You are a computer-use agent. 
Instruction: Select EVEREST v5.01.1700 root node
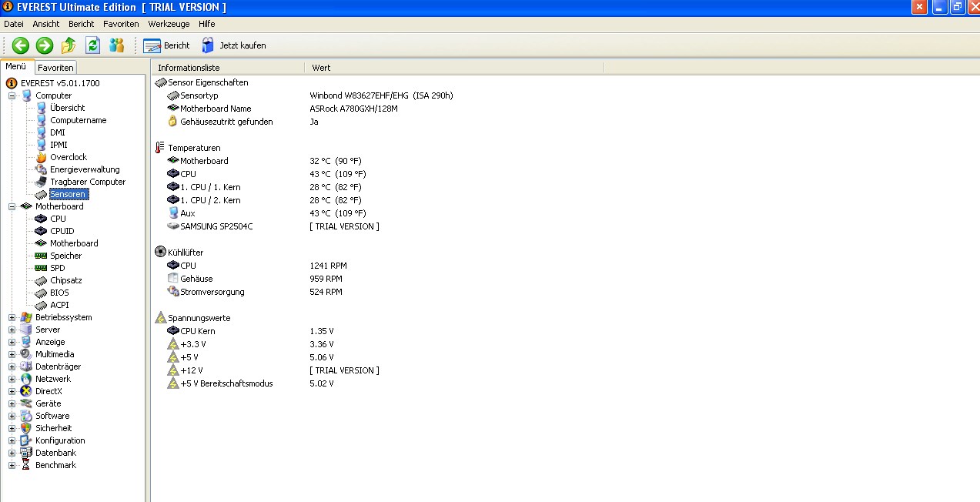[x=60, y=83]
